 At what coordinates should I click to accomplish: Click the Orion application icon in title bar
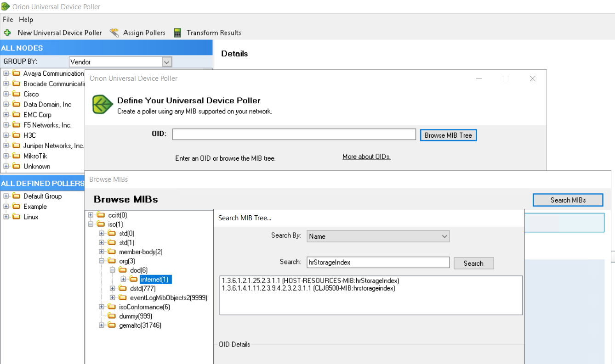(6, 6)
